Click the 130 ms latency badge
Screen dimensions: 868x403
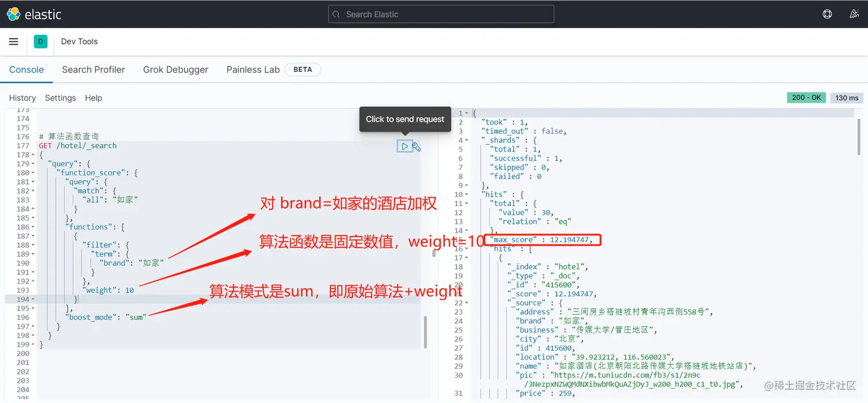[x=847, y=98]
